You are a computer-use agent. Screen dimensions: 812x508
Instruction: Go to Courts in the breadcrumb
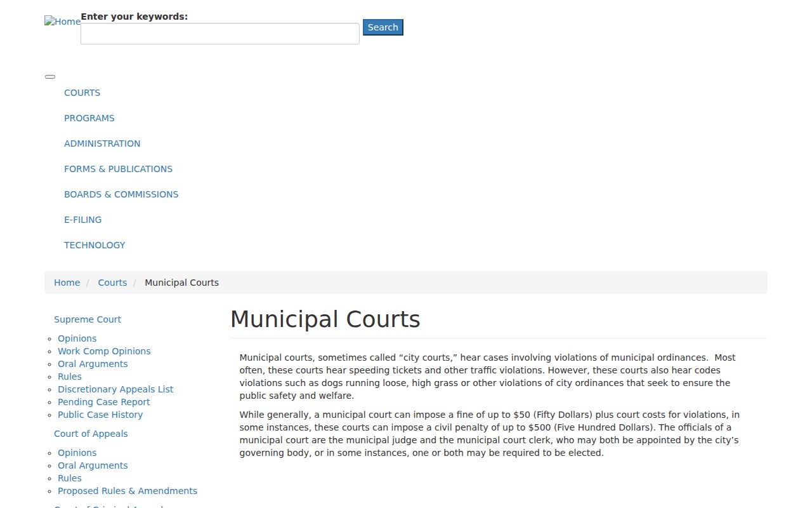[x=112, y=283]
